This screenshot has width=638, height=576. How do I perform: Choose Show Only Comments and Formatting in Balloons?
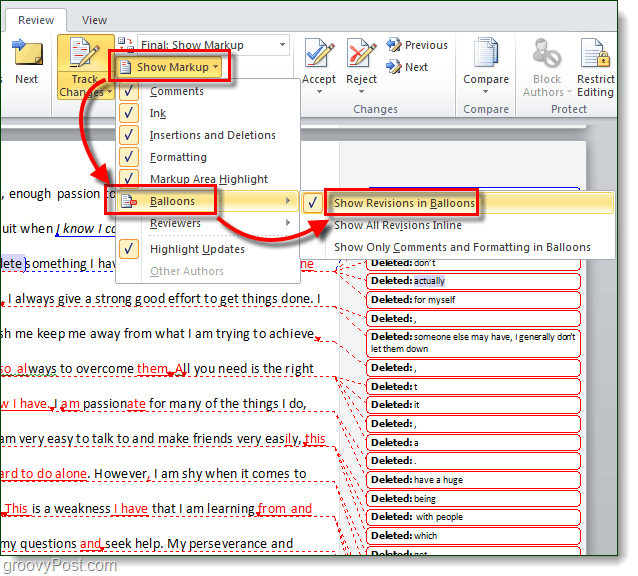(x=461, y=247)
